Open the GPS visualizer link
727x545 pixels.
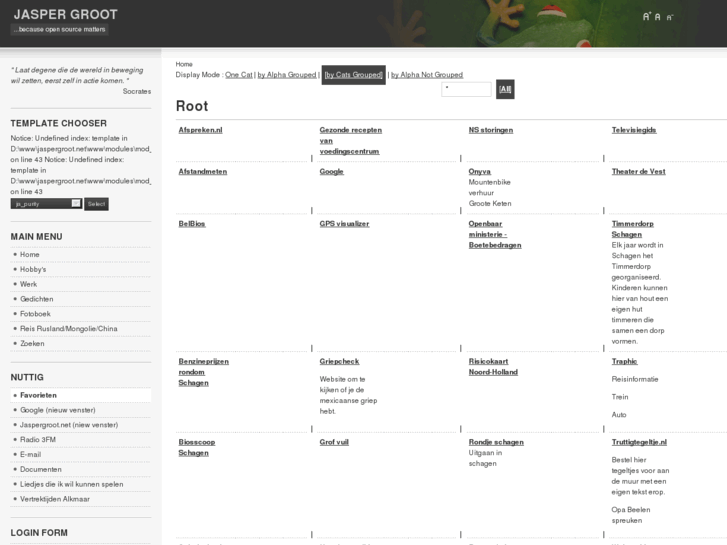(x=344, y=224)
